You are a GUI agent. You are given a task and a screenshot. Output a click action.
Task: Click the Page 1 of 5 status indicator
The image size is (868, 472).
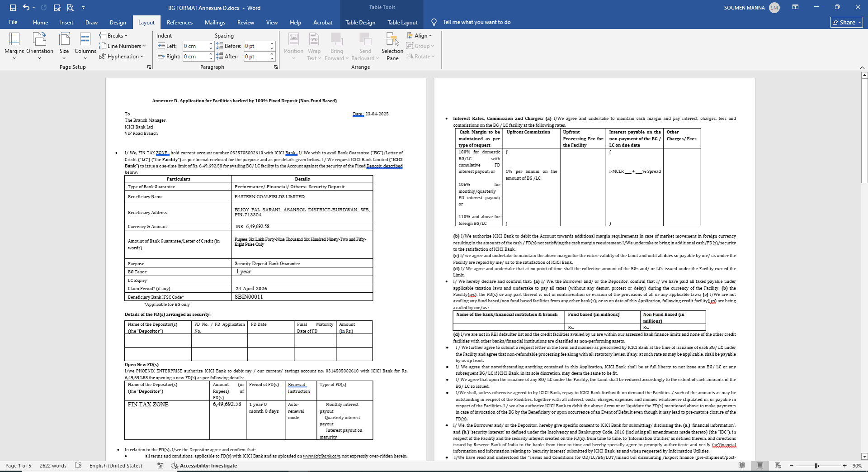tap(19, 466)
